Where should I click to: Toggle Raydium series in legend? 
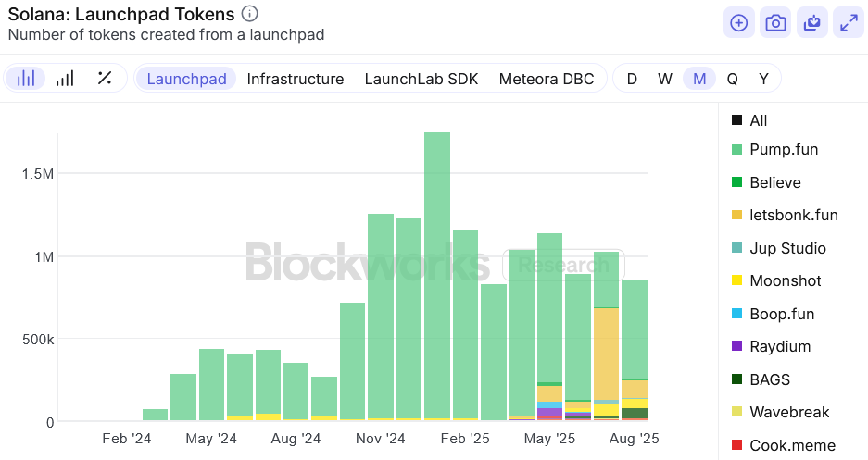tap(771, 347)
